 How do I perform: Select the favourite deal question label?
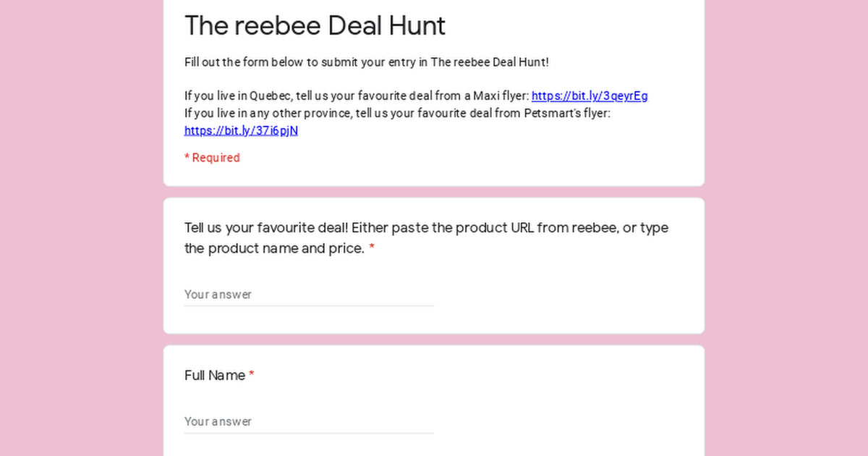426,238
